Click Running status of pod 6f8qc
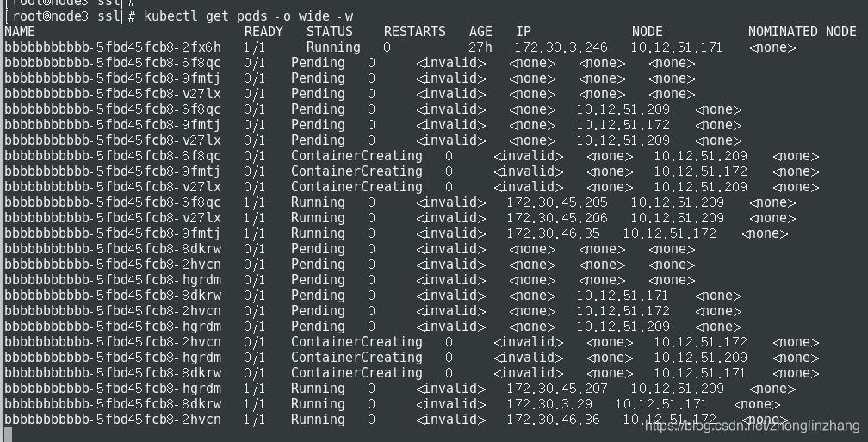The height and width of the screenshot is (442, 868). coord(318,202)
